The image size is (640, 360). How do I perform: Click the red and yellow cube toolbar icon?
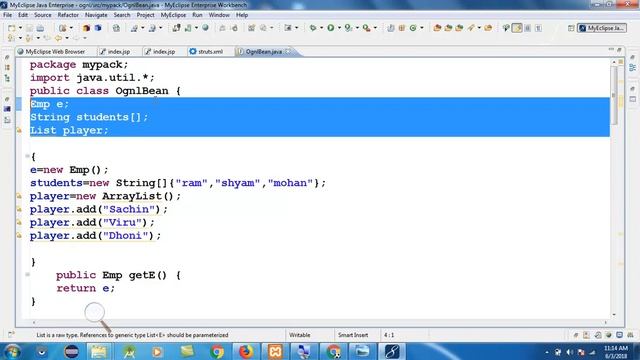tap(86, 28)
